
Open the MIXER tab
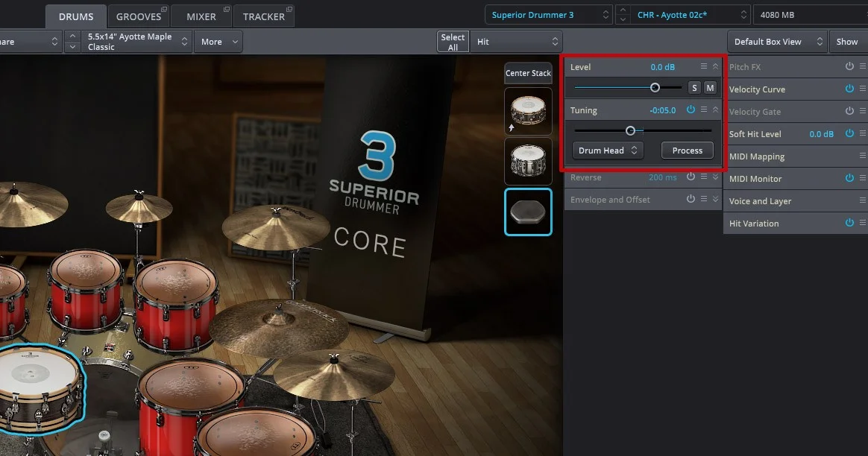pos(201,16)
